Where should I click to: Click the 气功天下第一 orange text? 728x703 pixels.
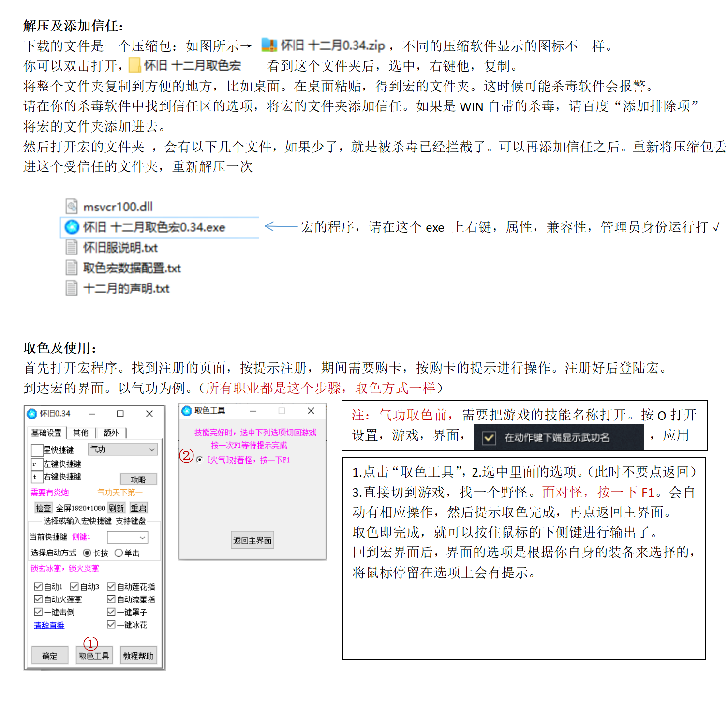[120, 493]
